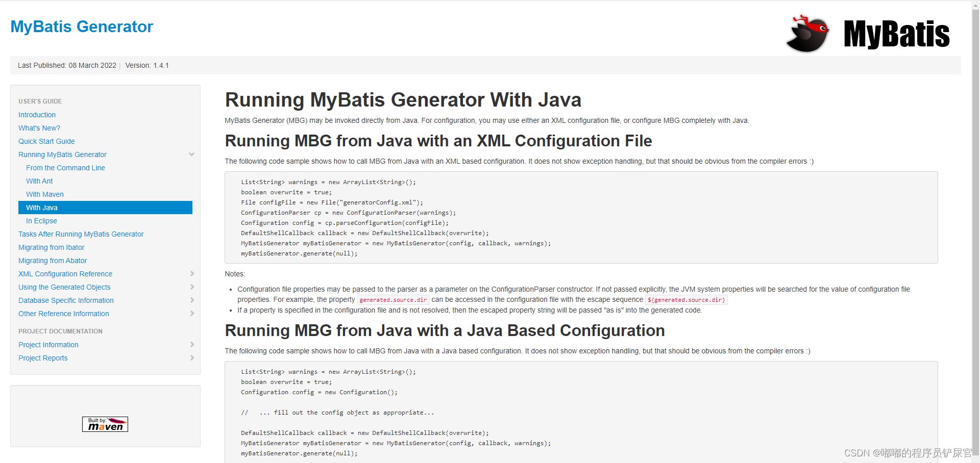Screen dimensions: 980x463
Task: Click the fill out the config object comment
Action: coord(337,413)
